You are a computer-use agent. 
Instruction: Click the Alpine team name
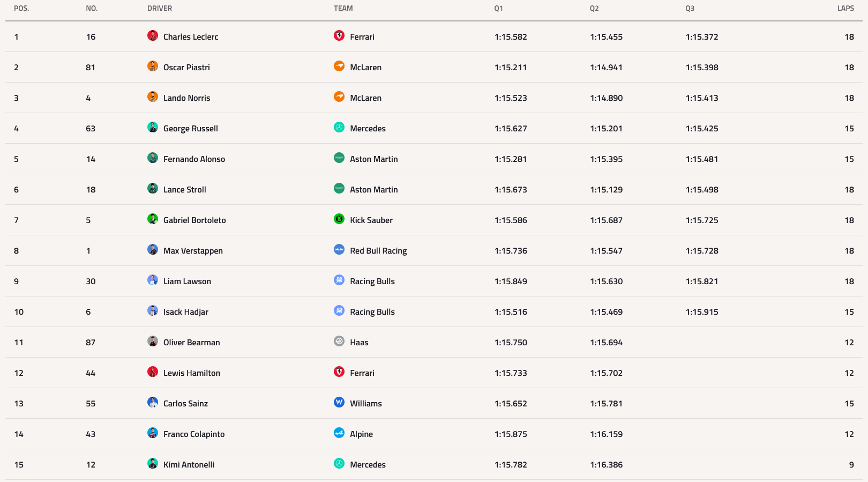click(x=361, y=434)
